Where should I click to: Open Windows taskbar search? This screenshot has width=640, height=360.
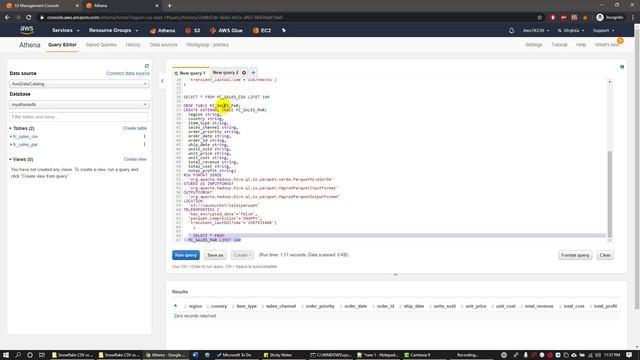coord(18,355)
